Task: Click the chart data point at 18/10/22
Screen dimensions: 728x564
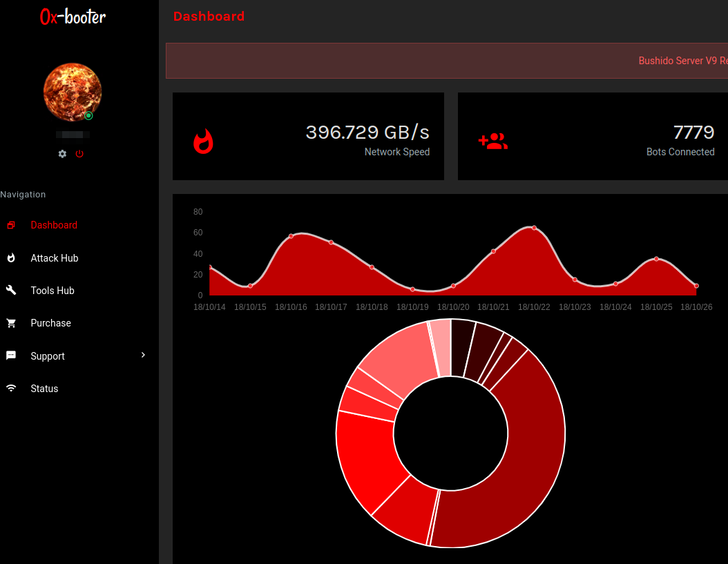Action: tap(534, 228)
